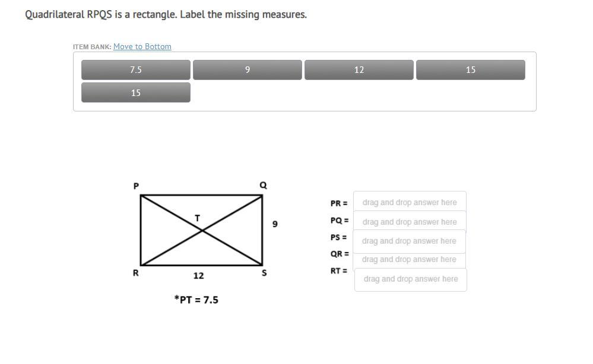Click the PQ answer drop field

point(410,222)
